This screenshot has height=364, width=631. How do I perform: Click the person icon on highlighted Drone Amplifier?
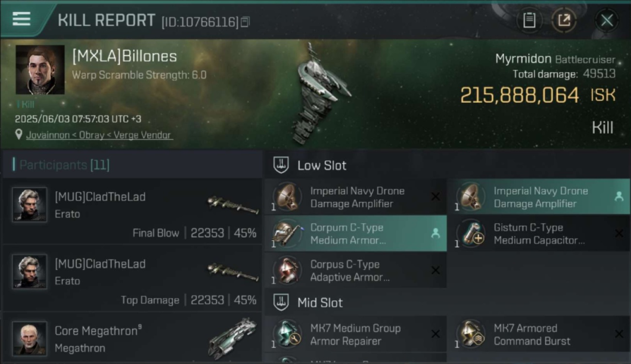point(619,197)
